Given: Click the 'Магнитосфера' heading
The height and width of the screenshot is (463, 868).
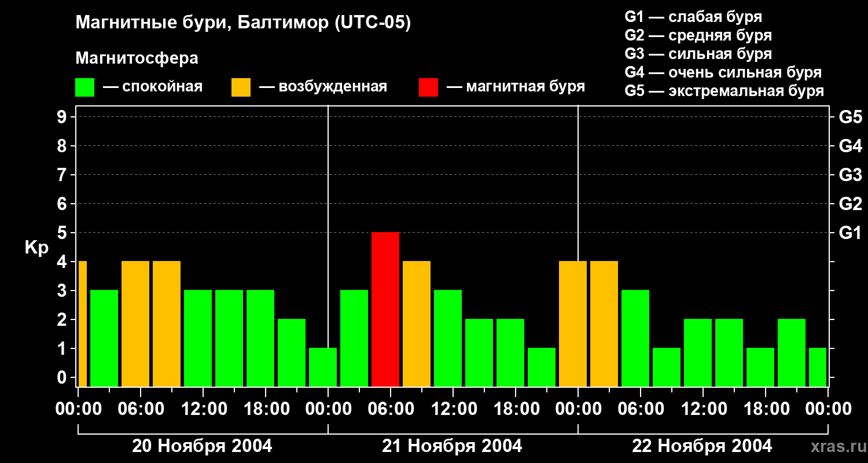Looking at the screenshot, I should 137,58.
